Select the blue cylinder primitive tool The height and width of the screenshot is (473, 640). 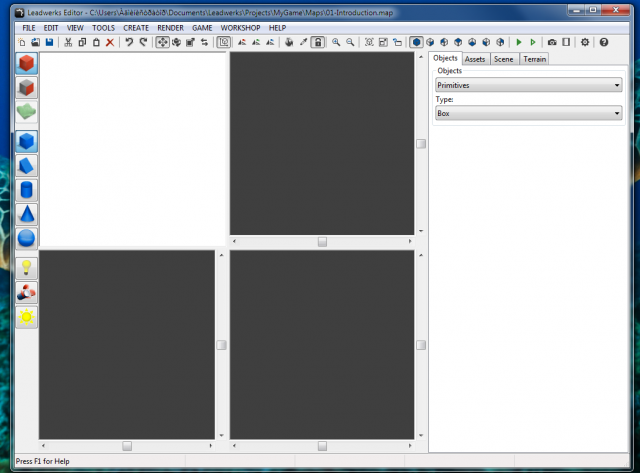(27, 190)
